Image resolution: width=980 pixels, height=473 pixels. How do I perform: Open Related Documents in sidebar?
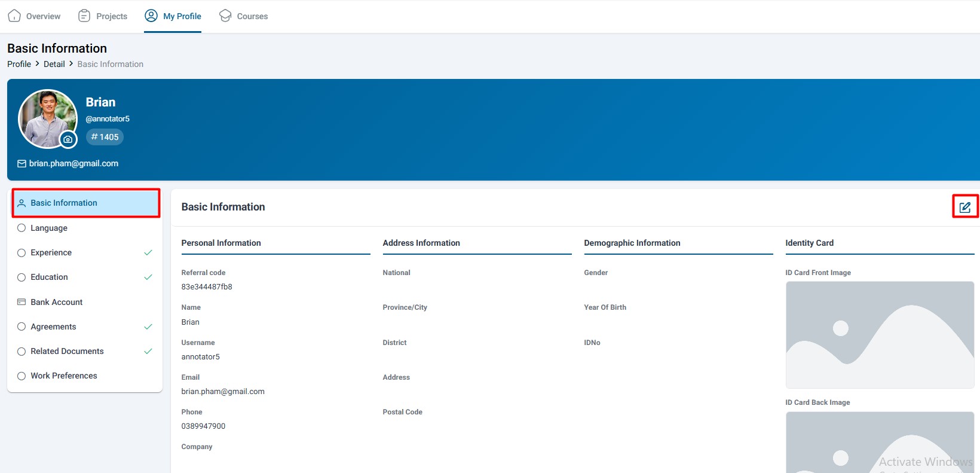(x=68, y=352)
